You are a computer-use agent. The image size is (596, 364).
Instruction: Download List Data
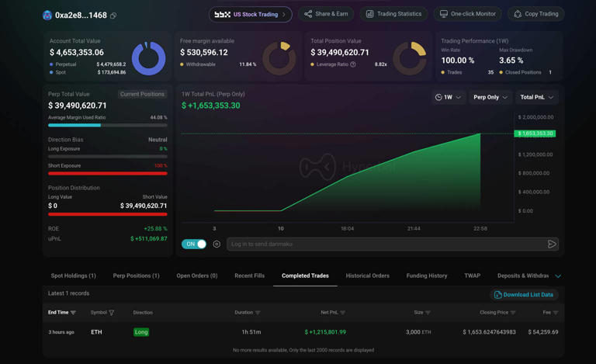point(523,295)
